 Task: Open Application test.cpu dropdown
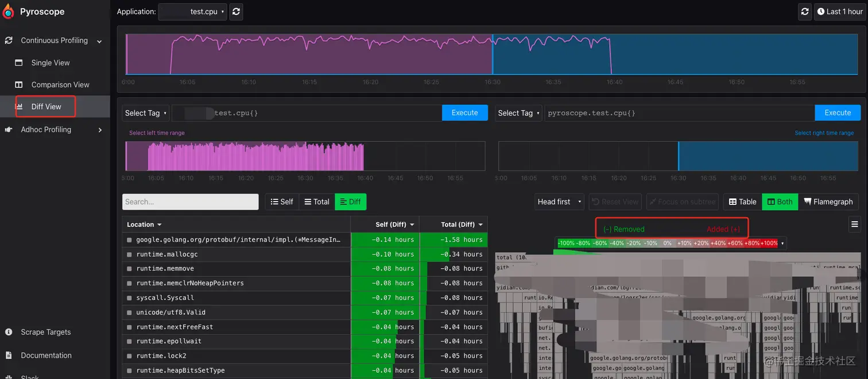192,11
